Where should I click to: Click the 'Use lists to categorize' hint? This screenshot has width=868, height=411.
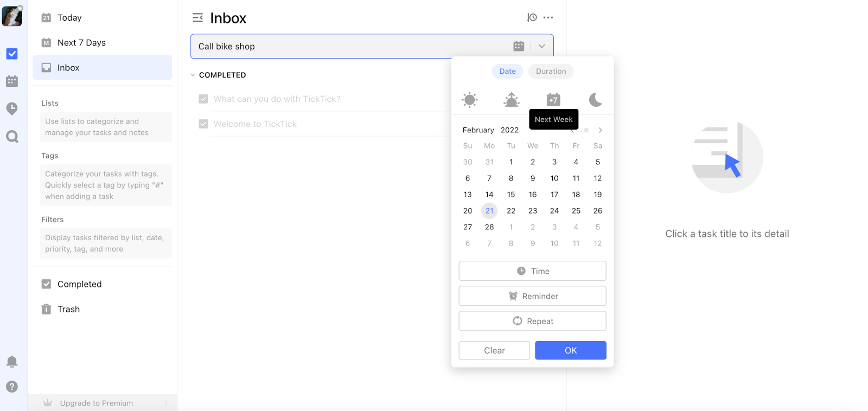coord(106,127)
